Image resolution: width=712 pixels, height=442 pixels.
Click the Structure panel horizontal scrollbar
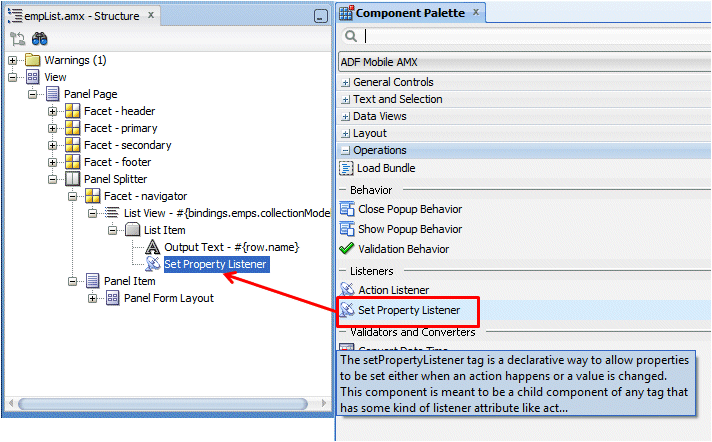tap(163, 403)
